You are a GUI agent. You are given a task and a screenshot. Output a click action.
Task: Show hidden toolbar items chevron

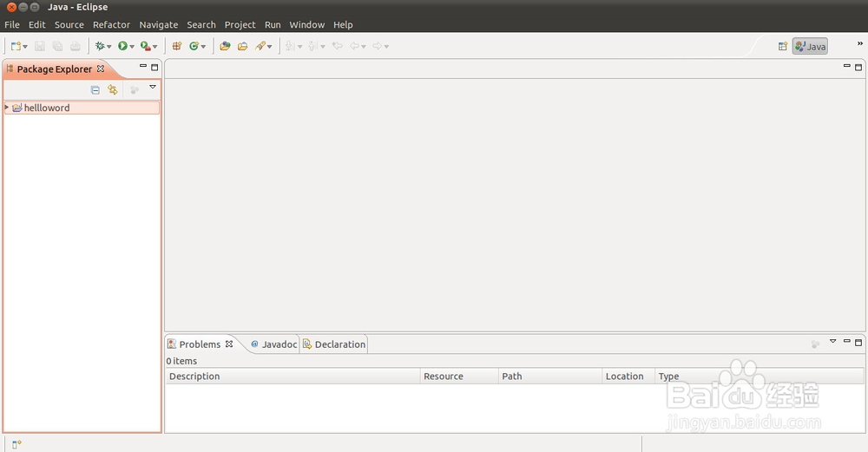point(859,43)
